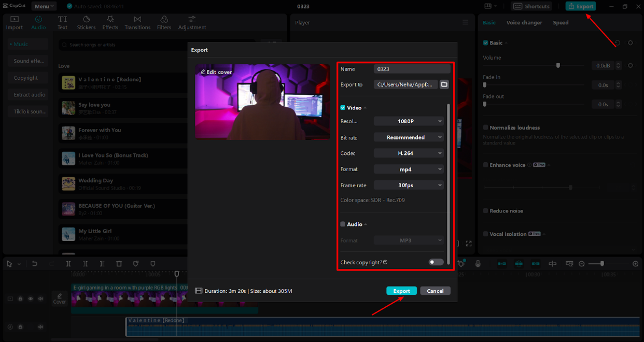Expand the Codec dropdown showing H.264
Screen dimensions: 644x342
point(409,153)
